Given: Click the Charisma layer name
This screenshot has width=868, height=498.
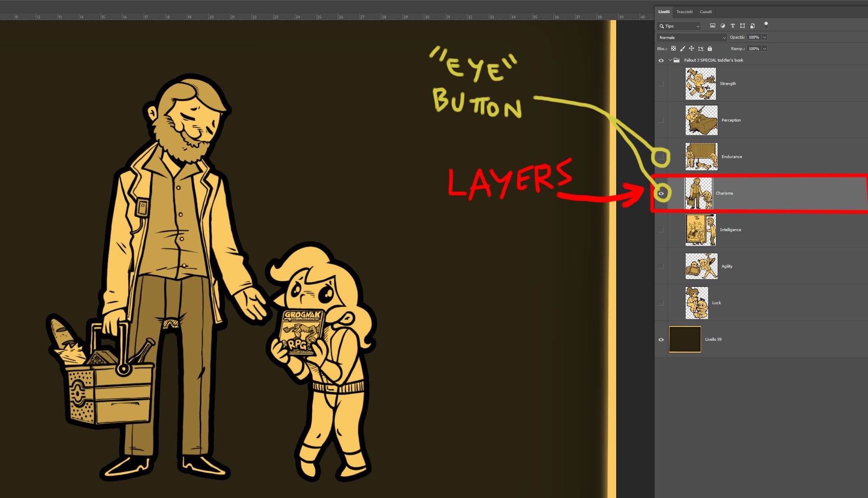Looking at the screenshot, I should (724, 193).
